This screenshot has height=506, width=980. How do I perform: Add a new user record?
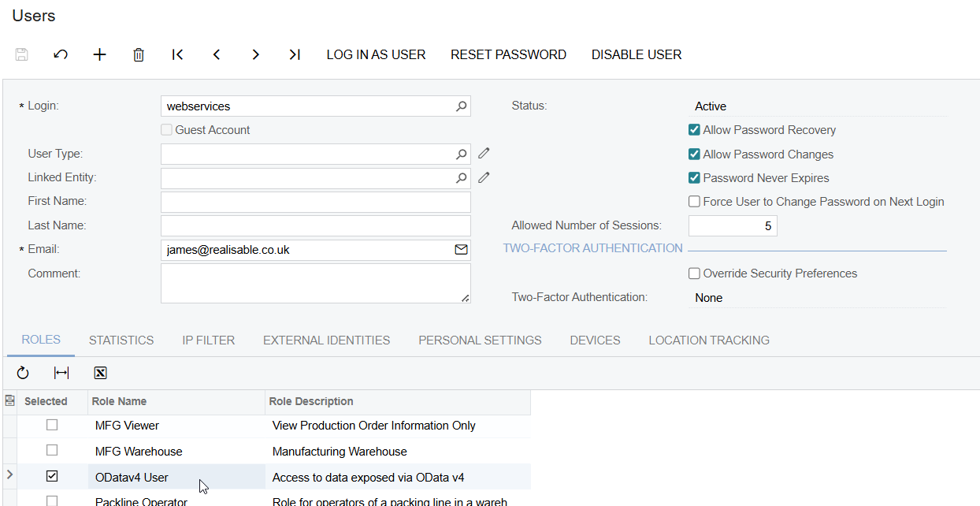(x=99, y=54)
